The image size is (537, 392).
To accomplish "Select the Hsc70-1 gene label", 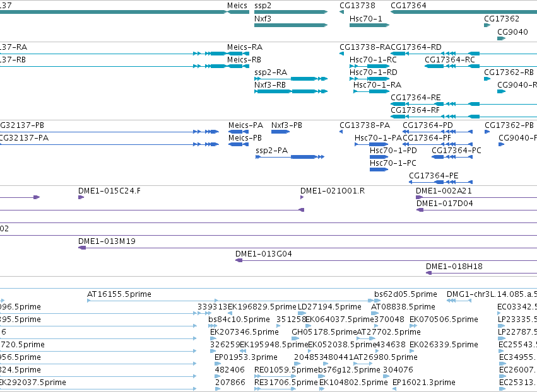I will click(x=365, y=18).
